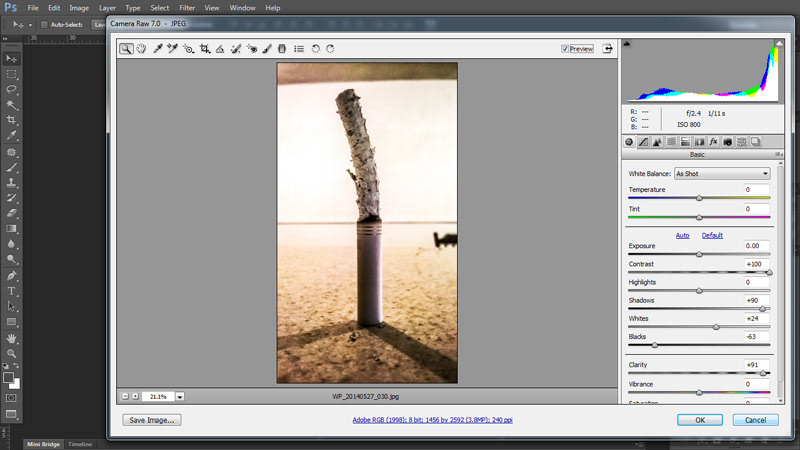Uncheck the Preview checkbox
Viewport: 800px width, 450px height.
pos(566,48)
